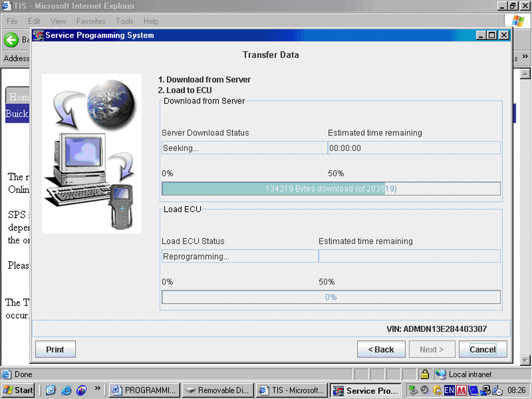Click the Service Programming System title bar icon
Viewport: 532px width, 399px height.
pos(39,35)
